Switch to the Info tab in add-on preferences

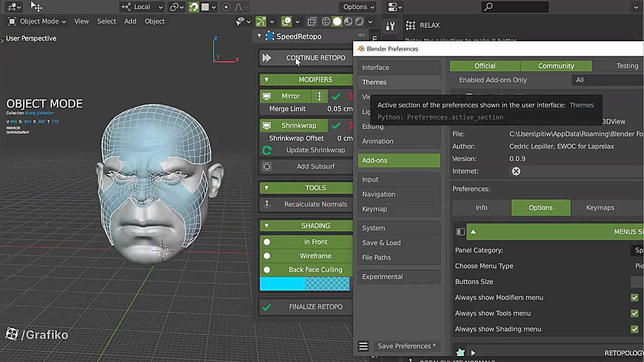pyautogui.click(x=481, y=208)
